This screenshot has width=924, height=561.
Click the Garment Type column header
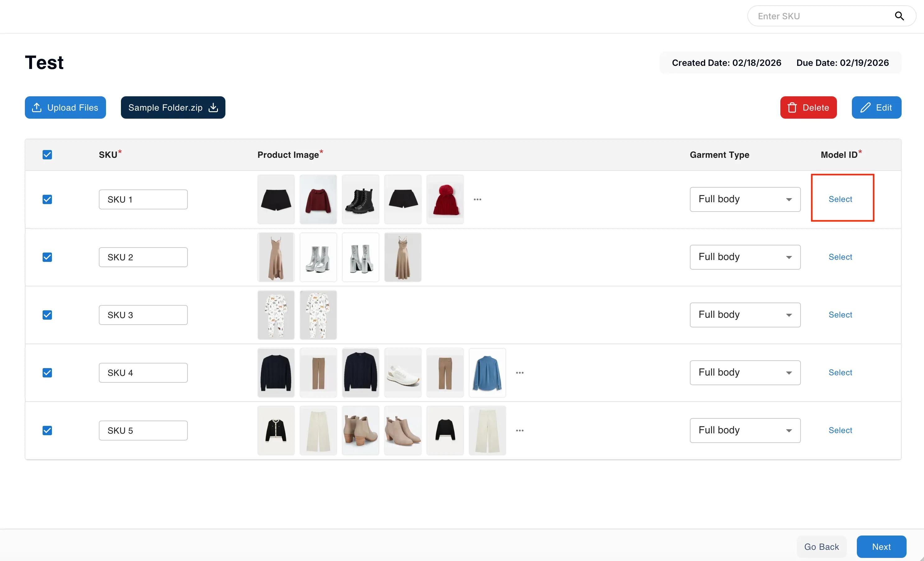tap(719, 155)
